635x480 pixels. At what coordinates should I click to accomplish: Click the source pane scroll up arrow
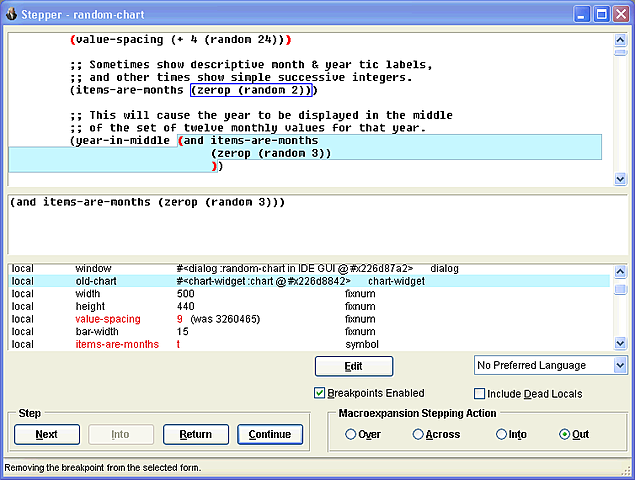[620, 40]
